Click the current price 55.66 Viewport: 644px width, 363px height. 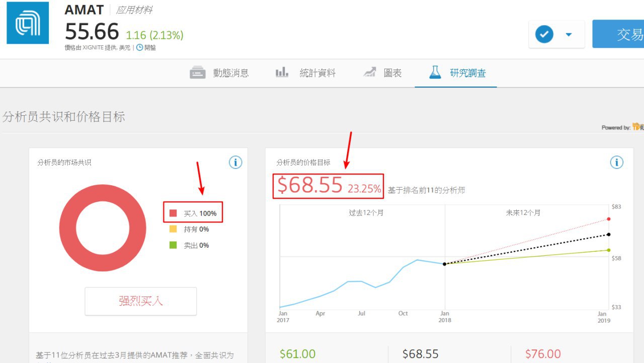point(92,32)
